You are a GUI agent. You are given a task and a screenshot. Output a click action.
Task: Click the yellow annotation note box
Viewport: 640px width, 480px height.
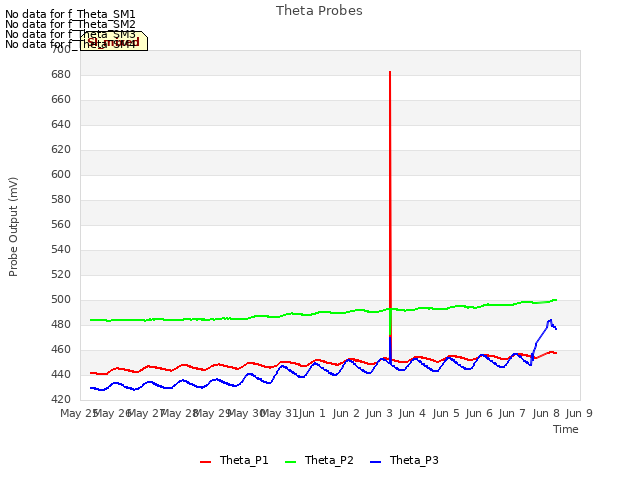(114, 41)
